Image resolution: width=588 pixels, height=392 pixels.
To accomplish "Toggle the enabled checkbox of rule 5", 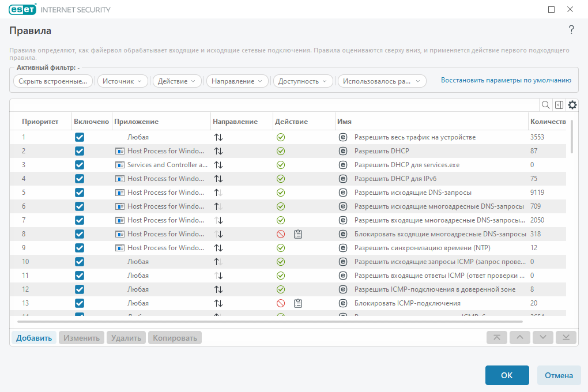I will point(80,193).
